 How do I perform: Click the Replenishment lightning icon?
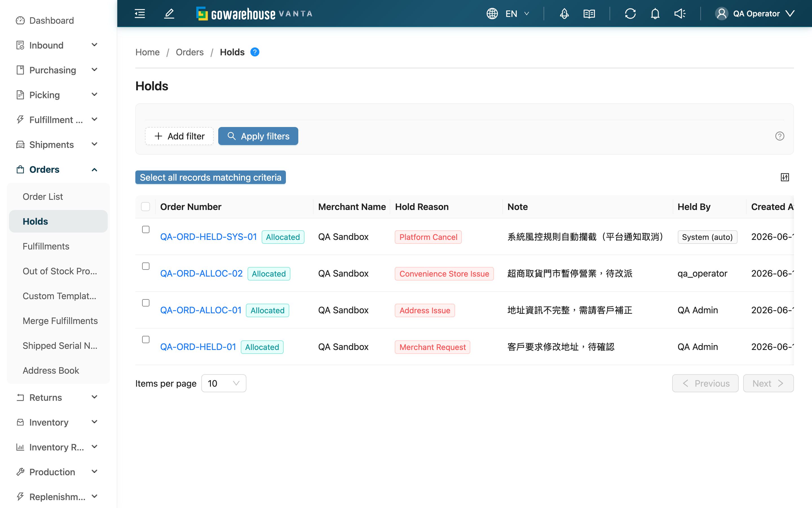click(20, 497)
